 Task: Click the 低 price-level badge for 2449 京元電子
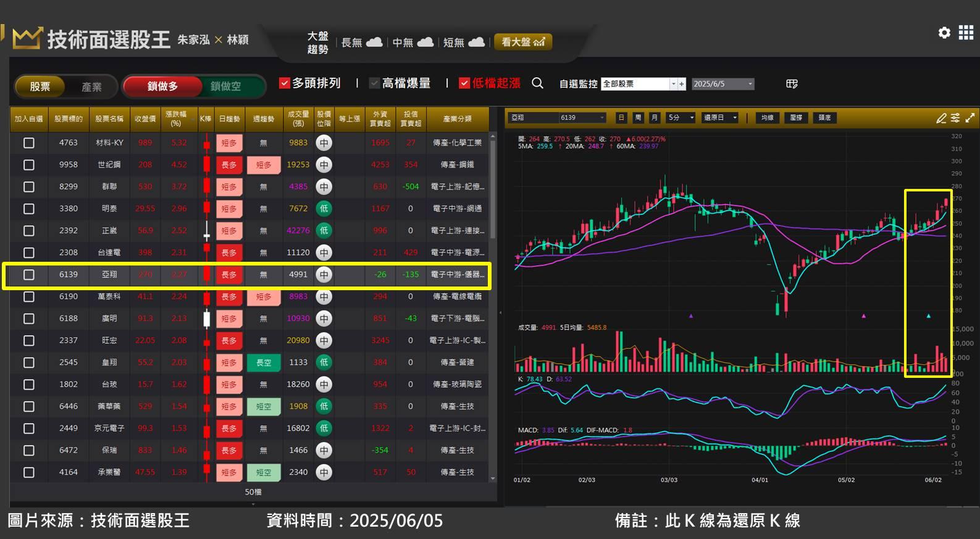(324, 428)
